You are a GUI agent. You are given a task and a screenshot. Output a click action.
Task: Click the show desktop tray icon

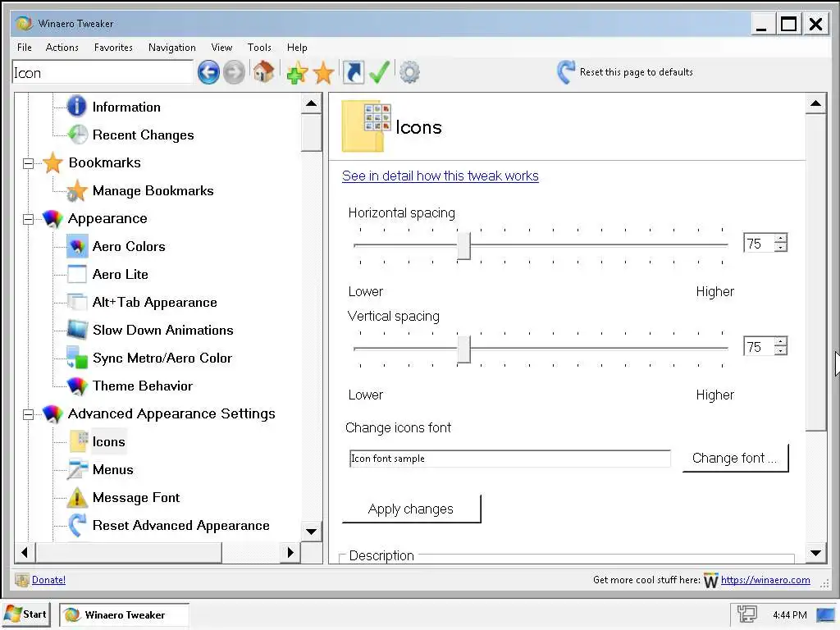tap(825, 615)
